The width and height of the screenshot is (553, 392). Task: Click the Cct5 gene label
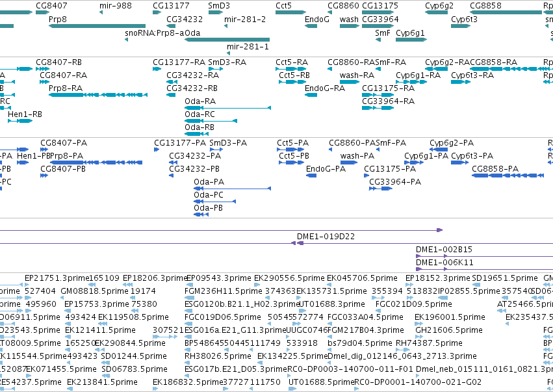pyautogui.click(x=283, y=6)
